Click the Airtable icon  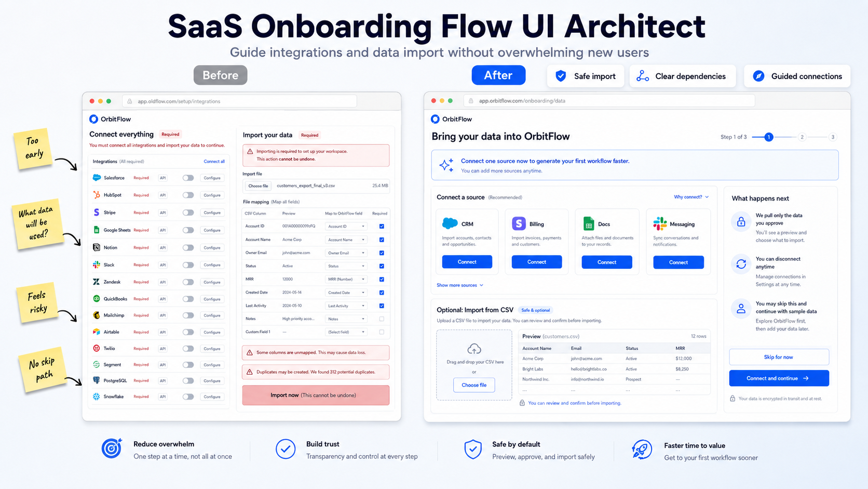pyautogui.click(x=97, y=332)
